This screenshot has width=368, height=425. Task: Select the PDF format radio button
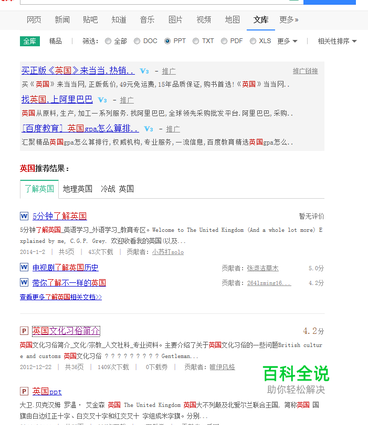coord(224,41)
